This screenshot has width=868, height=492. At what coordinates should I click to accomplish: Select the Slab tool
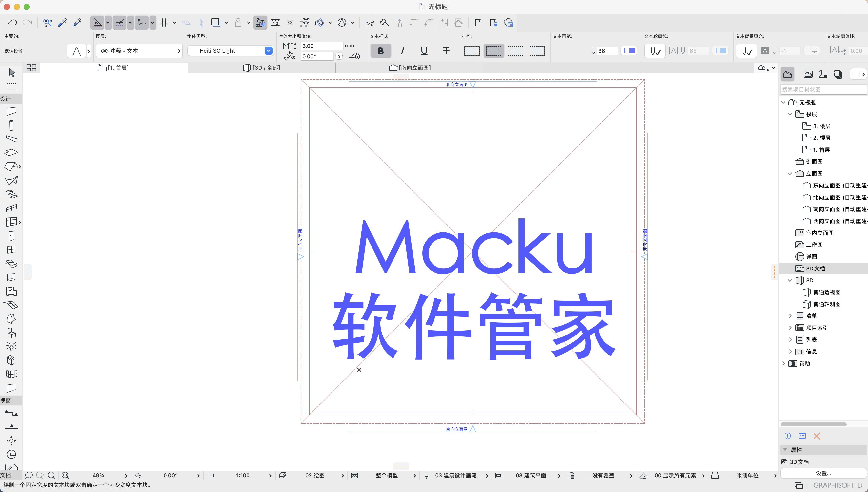point(11,152)
